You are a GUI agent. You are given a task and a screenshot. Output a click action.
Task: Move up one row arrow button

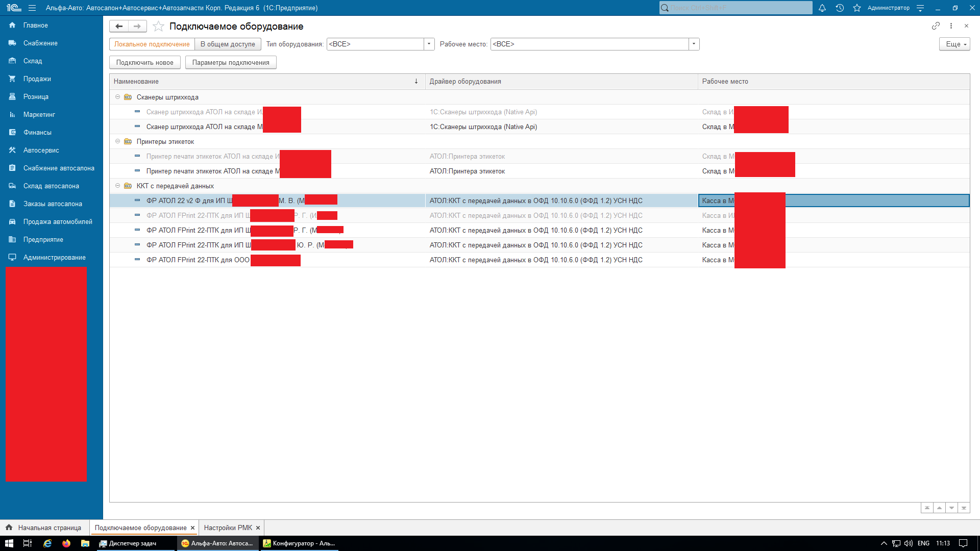939,508
